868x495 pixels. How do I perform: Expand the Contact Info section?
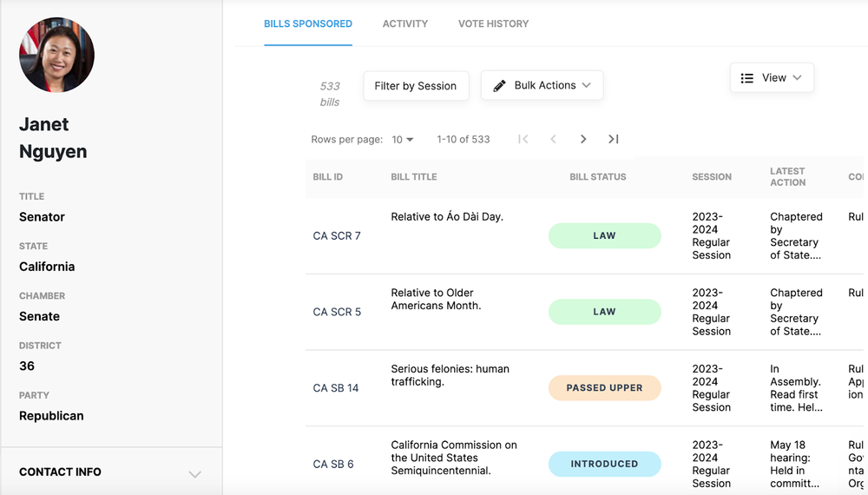[194, 473]
